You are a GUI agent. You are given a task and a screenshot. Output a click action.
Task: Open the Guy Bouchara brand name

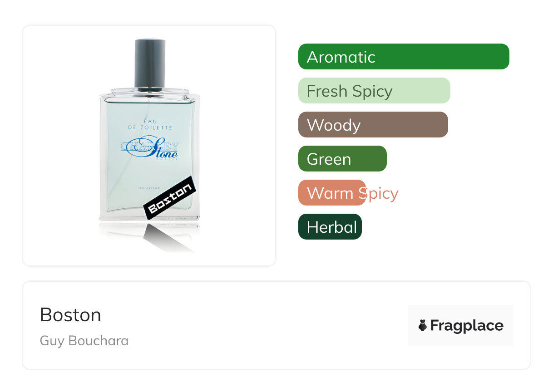point(84,341)
